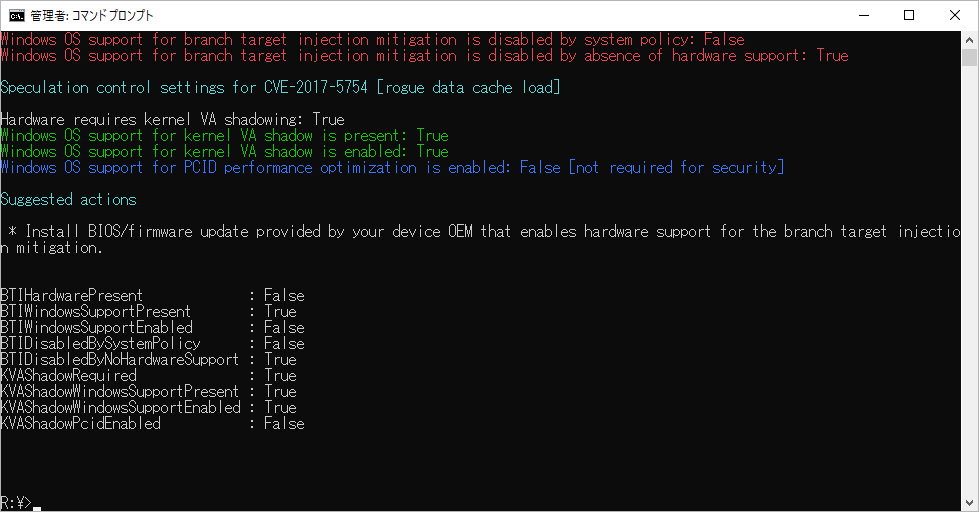This screenshot has height=512, width=979.
Task: Click the 'Suggested actions' heading line
Action: [x=69, y=200]
